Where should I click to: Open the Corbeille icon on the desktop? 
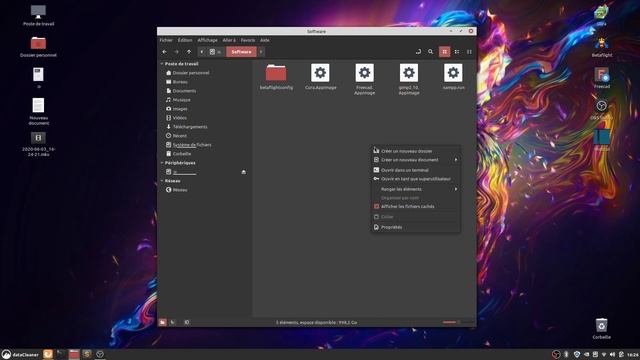pyautogui.click(x=601, y=329)
